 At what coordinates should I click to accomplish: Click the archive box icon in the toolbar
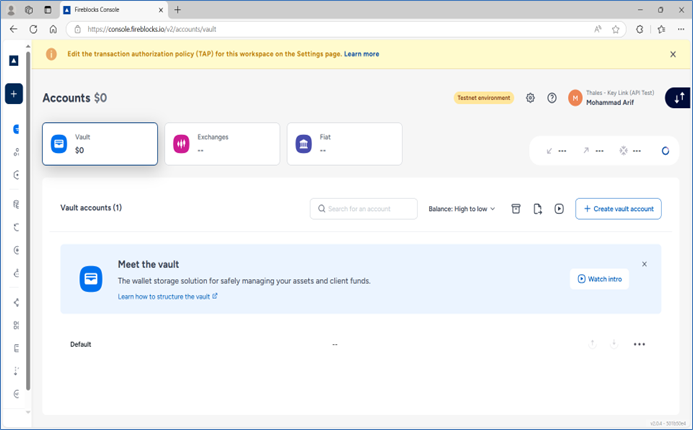point(516,209)
